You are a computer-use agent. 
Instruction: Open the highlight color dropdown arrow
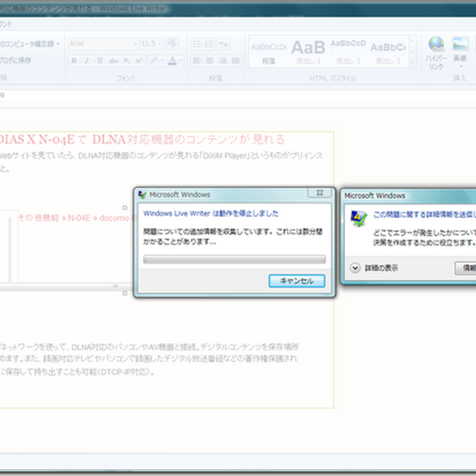(162, 61)
